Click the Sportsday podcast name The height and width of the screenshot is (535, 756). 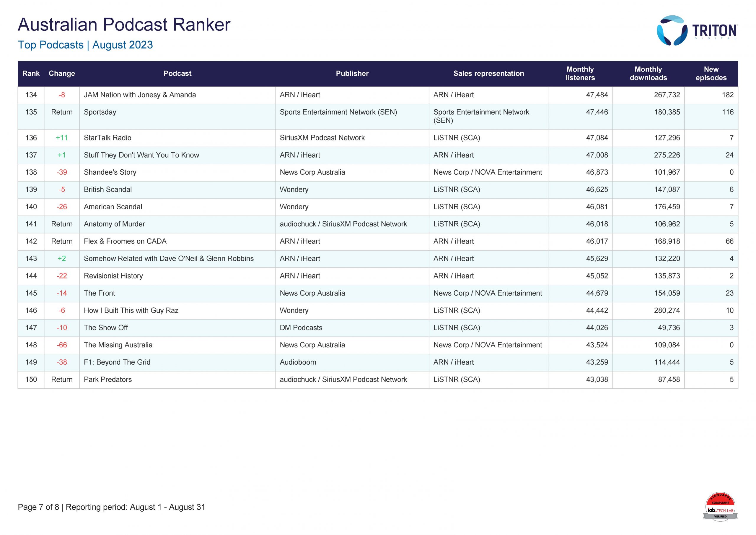coord(100,112)
